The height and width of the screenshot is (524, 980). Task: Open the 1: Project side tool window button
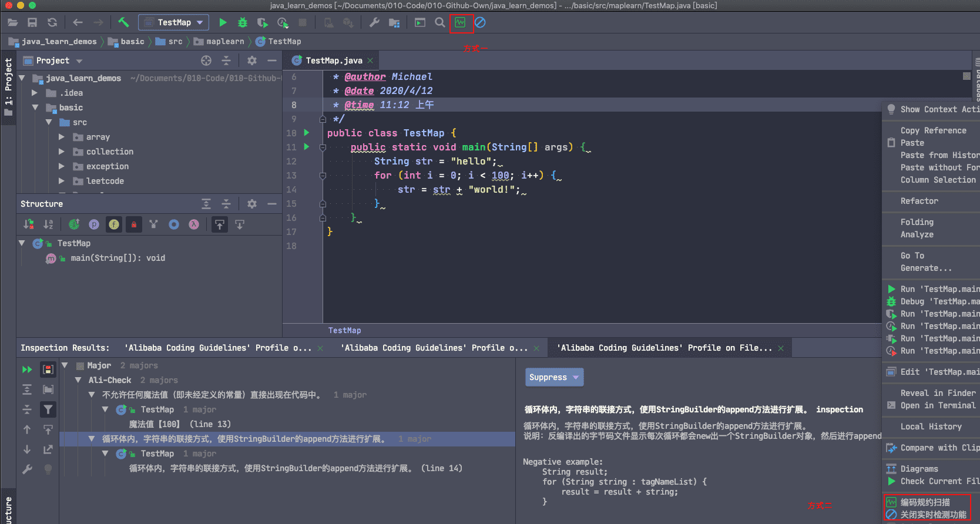coord(8,87)
